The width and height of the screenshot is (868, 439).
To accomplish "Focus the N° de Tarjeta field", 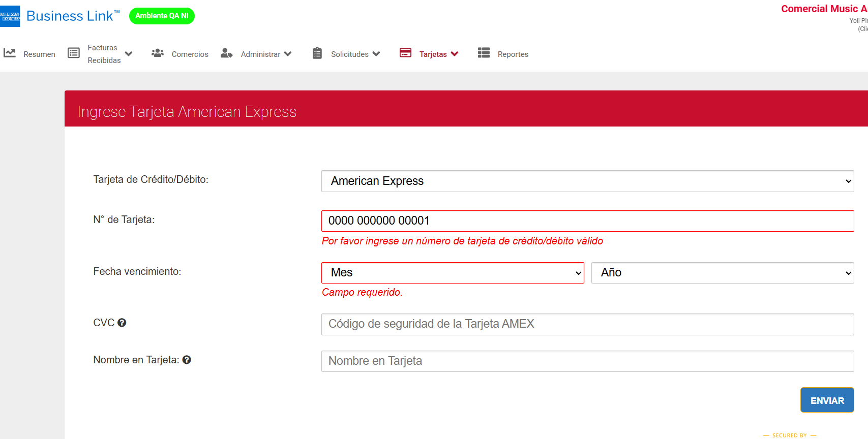I will [587, 221].
